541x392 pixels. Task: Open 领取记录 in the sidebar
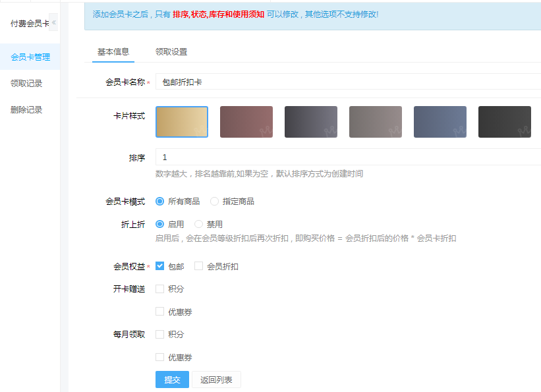pos(26,83)
